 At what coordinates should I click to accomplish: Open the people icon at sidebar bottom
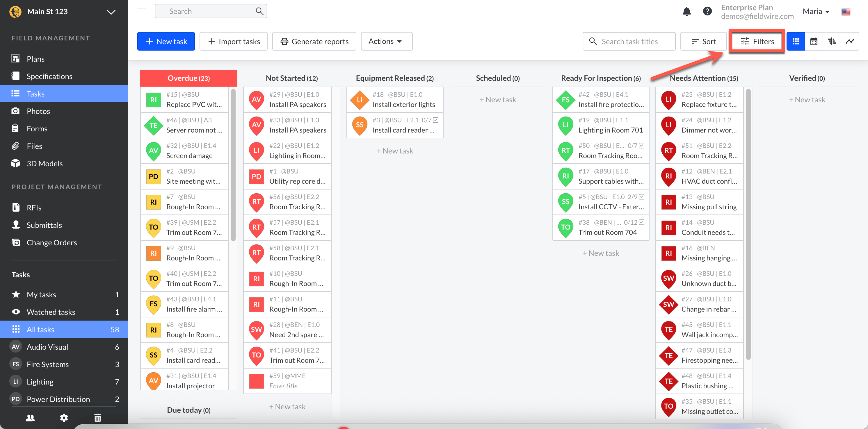coord(30,418)
